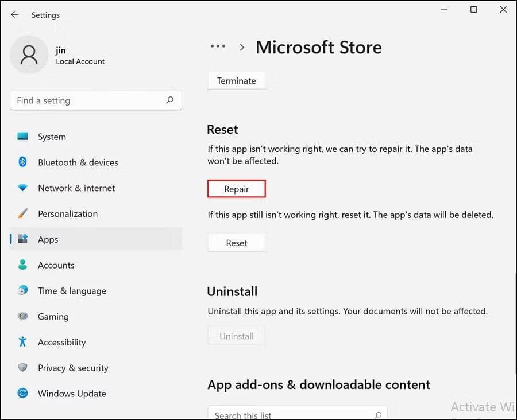517x420 pixels.
Task: Open Accessibility settings
Action: pyautogui.click(x=95, y=342)
